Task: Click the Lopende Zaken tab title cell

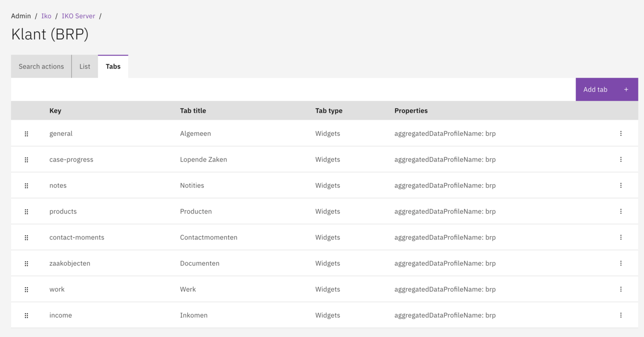Action: click(203, 159)
